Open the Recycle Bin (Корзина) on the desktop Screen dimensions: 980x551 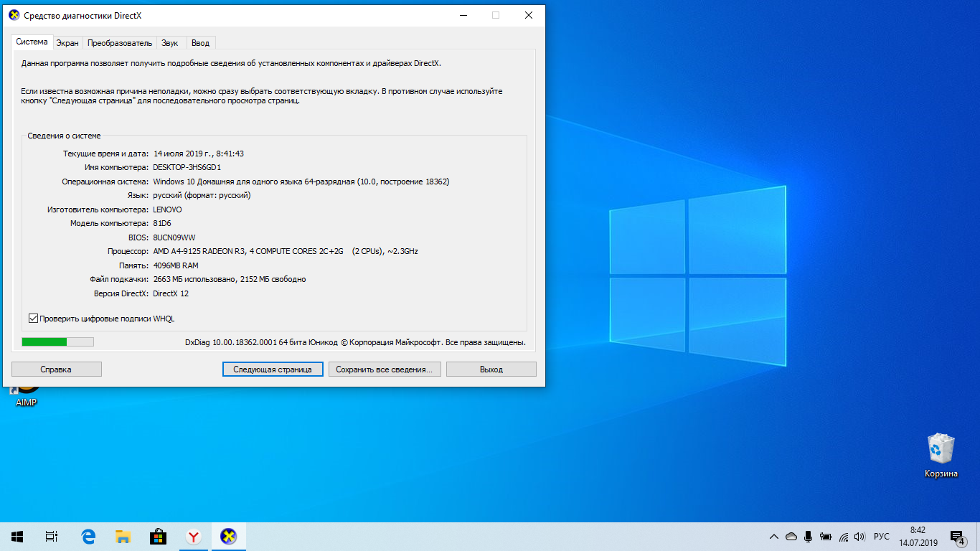click(941, 456)
